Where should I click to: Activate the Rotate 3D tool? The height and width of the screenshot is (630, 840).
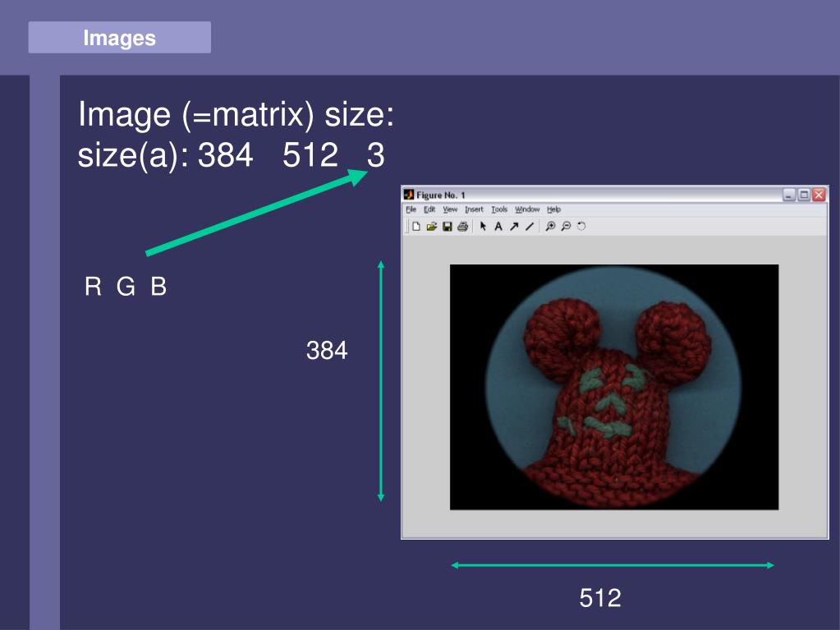[x=581, y=227]
